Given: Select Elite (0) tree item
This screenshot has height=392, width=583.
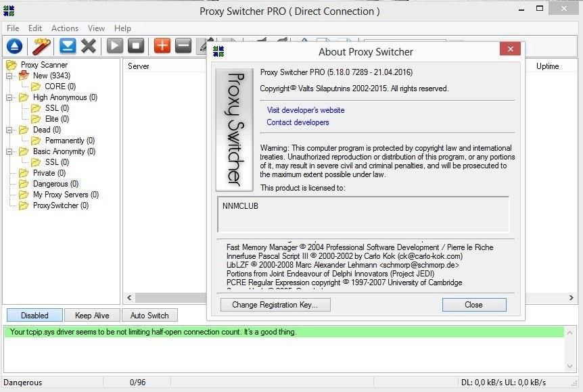Looking at the screenshot, I should coord(57,119).
